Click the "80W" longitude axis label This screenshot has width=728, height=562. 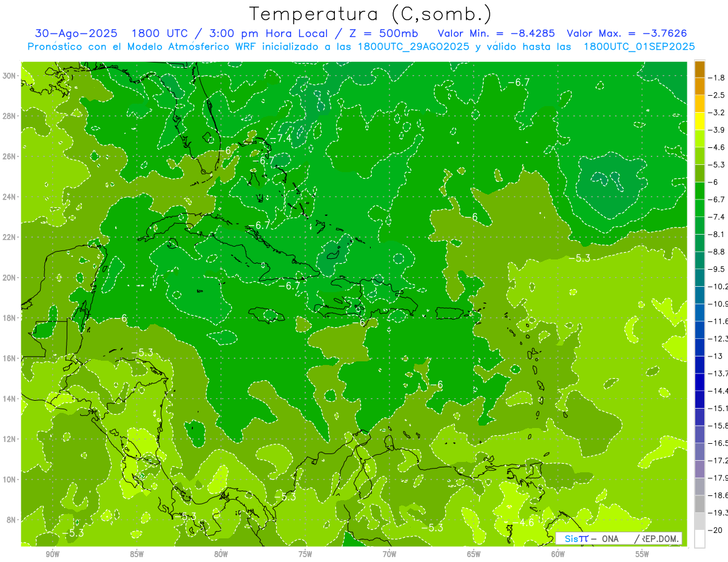pyautogui.click(x=221, y=554)
